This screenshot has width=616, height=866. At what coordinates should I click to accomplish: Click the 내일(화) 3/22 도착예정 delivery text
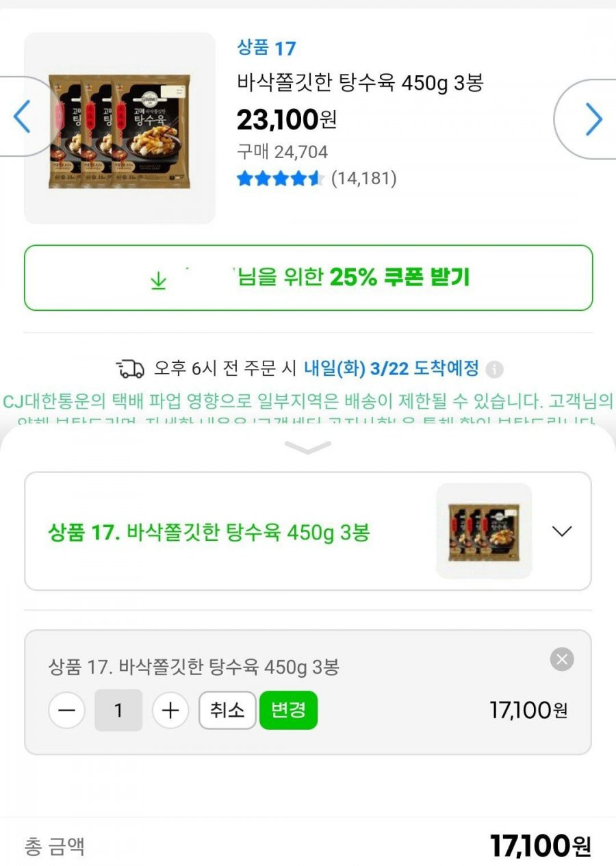click(x=392, y=368)
